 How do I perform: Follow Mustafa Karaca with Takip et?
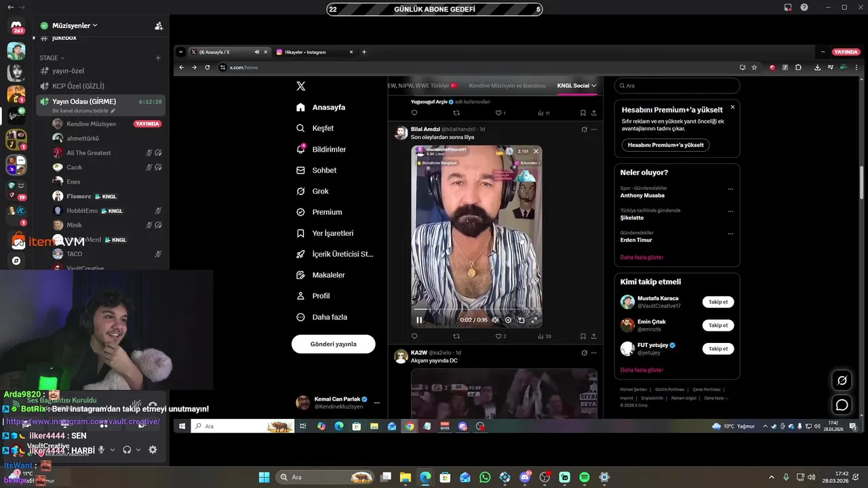tap(718, 302)
